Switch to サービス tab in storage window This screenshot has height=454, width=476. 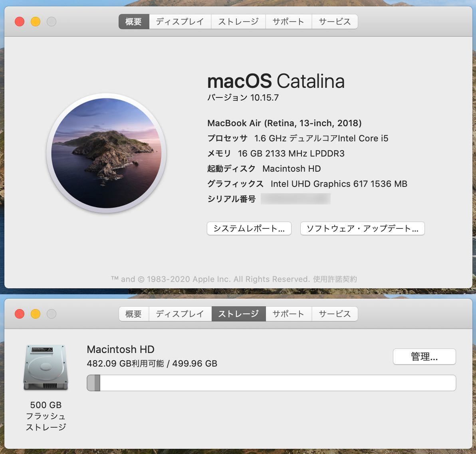point(335,314)
